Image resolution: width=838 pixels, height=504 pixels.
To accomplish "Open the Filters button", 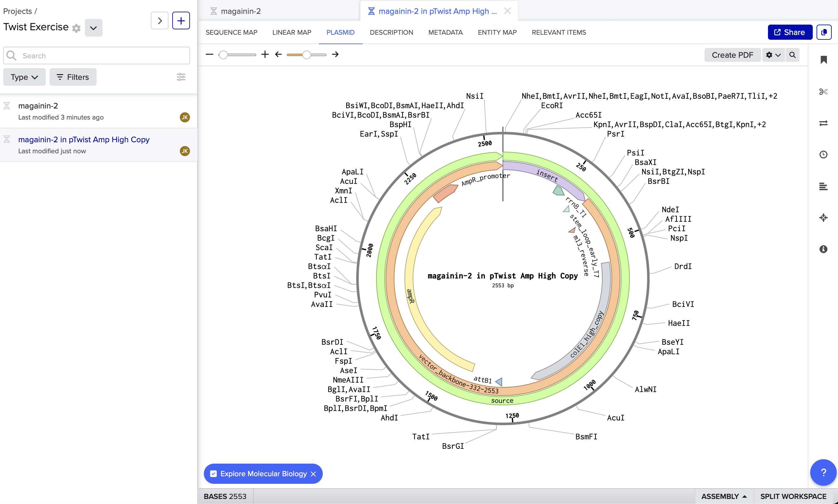I will (73, 77).
